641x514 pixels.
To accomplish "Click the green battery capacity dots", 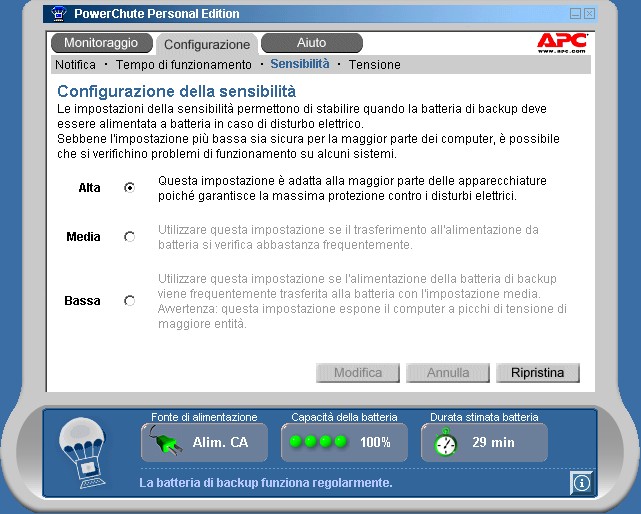I will [x=318, y=442].
